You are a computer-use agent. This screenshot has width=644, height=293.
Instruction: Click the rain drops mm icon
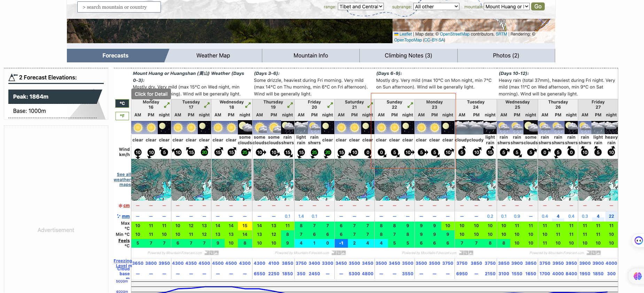119,216
